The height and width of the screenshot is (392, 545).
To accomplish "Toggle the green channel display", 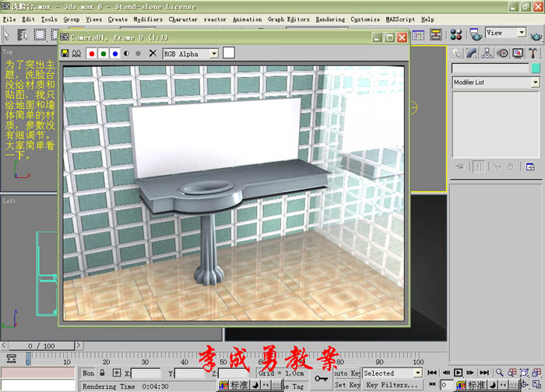I will click(104, 54).
